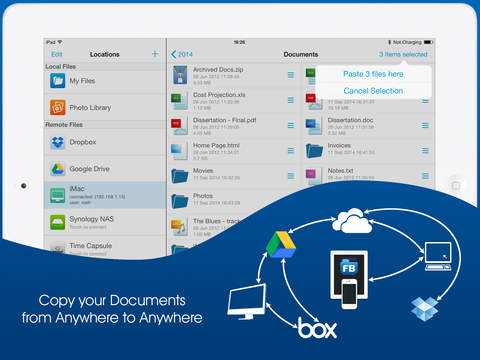Choose Paste 3 files here
Screen dimensions: 480x360
pyautogui.click(x=373, y=74)
